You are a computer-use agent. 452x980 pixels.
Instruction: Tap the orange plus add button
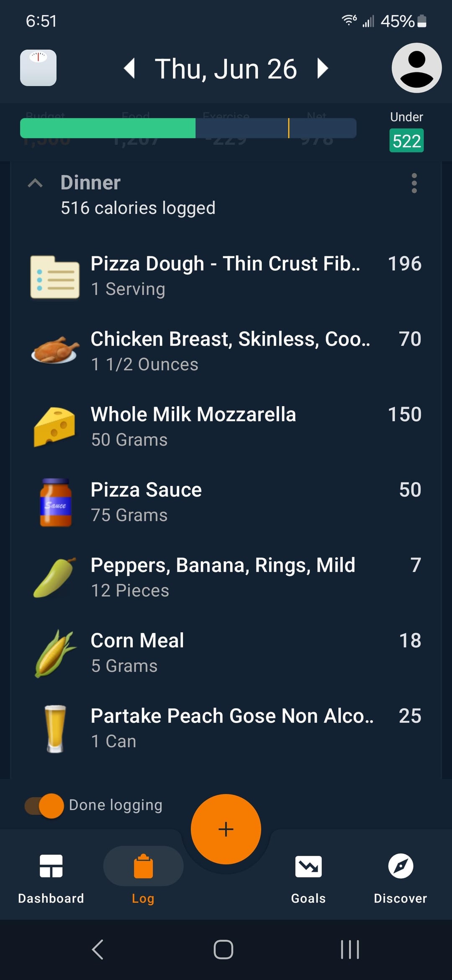226,829
